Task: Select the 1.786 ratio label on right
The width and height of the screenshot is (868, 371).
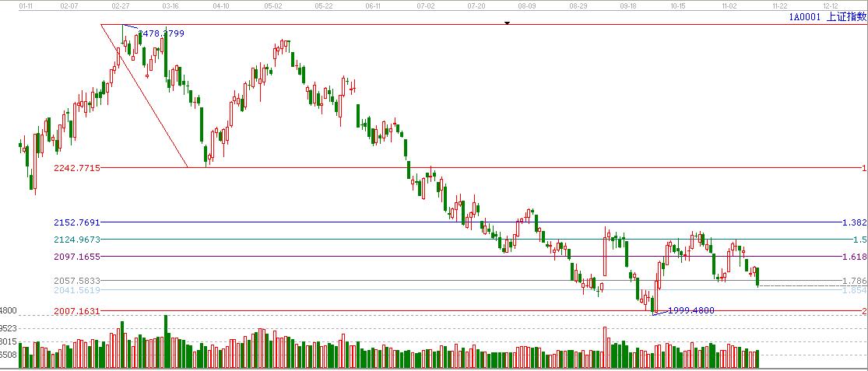Action: pyautogui.click(x=854, y=280)
